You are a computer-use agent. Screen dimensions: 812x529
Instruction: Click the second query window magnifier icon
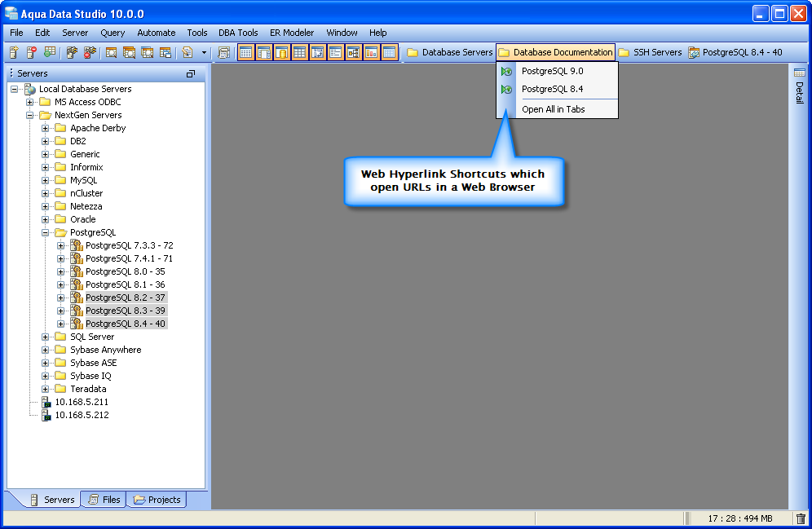click(x=129, y=52)
